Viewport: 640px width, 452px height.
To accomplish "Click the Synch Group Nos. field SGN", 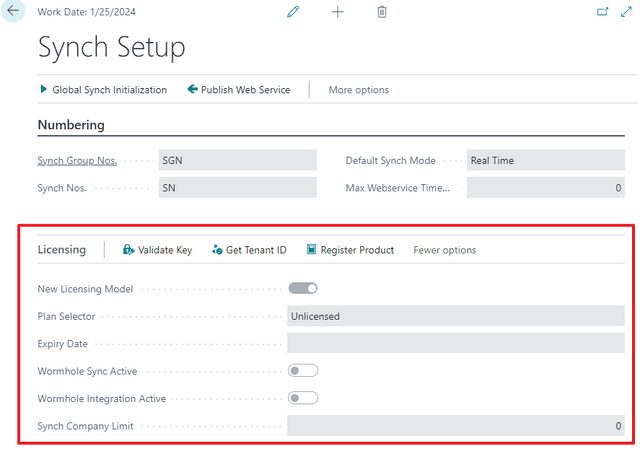I will tap(238, 160).
